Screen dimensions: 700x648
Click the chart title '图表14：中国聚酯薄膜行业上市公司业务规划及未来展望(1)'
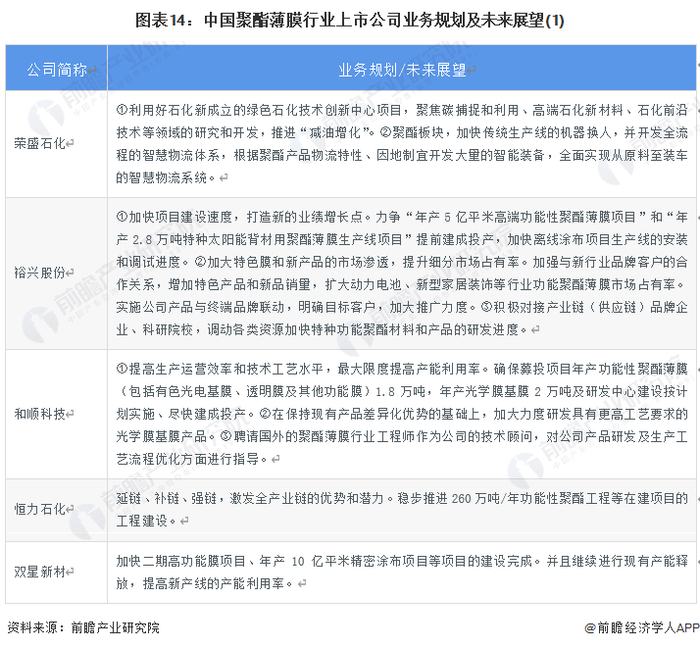pos(350,21)
